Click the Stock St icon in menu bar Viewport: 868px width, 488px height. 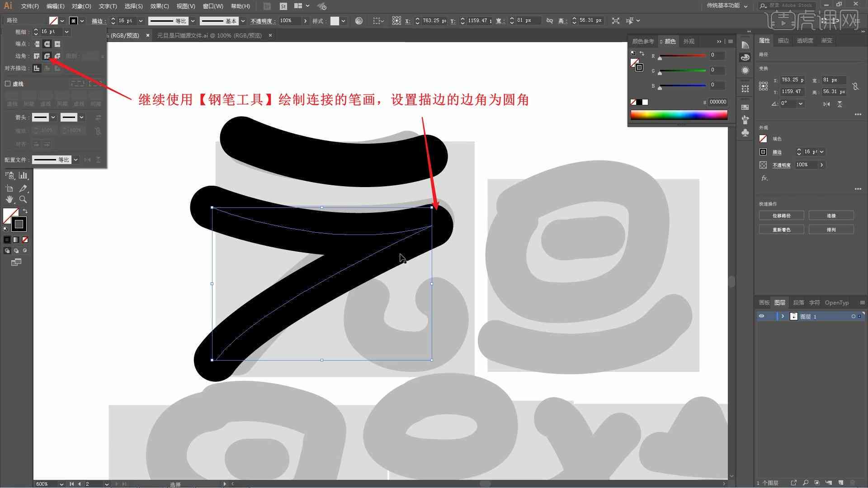283,6
